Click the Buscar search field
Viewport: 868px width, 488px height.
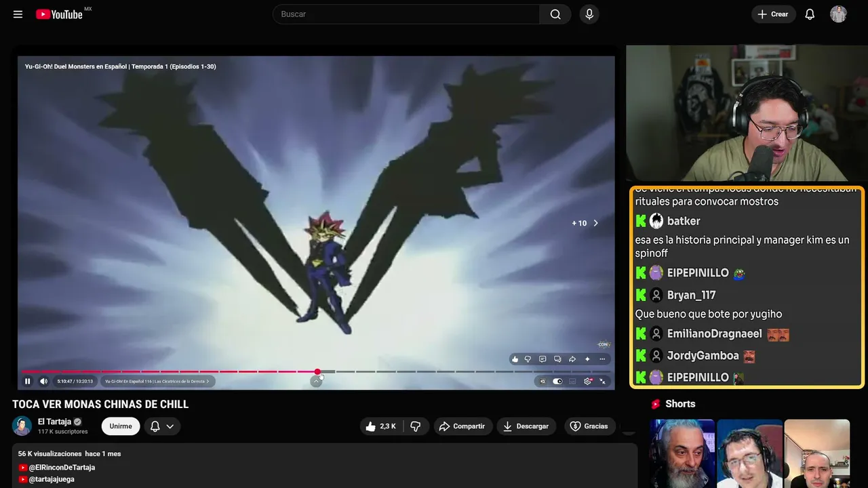[x=406, y=14]
